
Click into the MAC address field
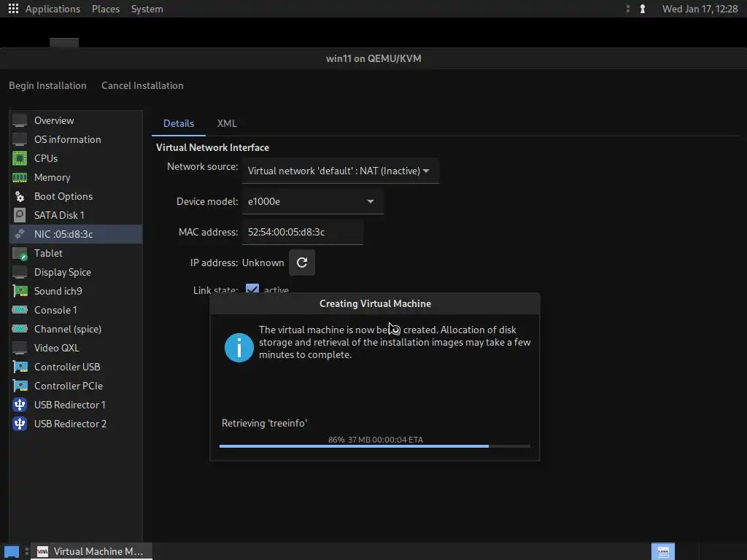[x=303, y=232]
